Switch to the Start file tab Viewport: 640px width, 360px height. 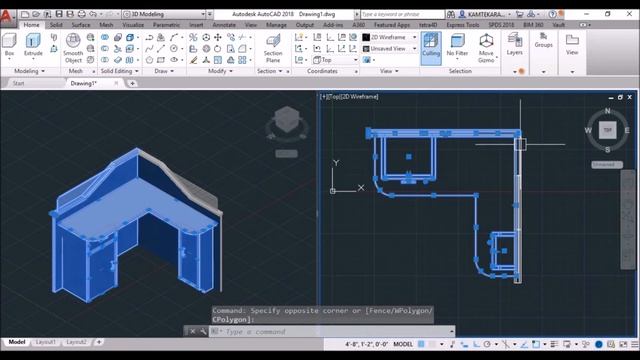click(x=18, y=83)
